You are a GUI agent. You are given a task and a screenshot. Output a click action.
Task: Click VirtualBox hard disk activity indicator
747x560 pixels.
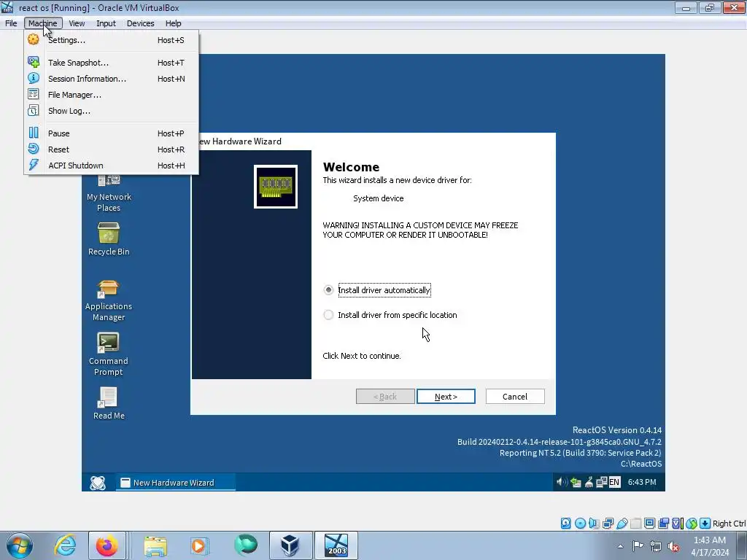pyautogui.click(x=565, y=524)
